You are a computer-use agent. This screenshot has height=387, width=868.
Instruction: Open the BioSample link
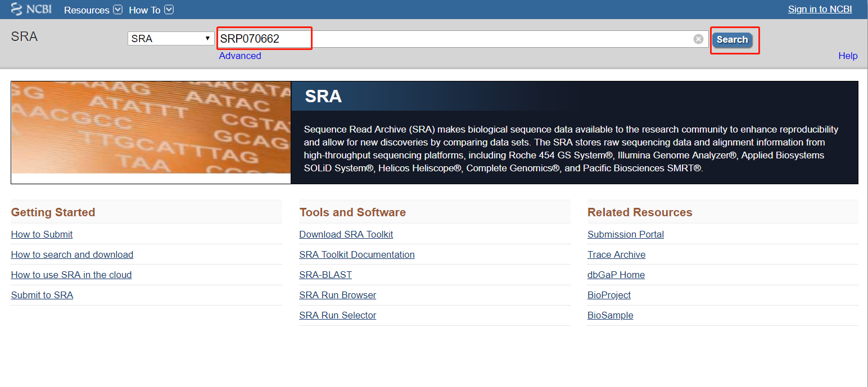click(610, 315)
